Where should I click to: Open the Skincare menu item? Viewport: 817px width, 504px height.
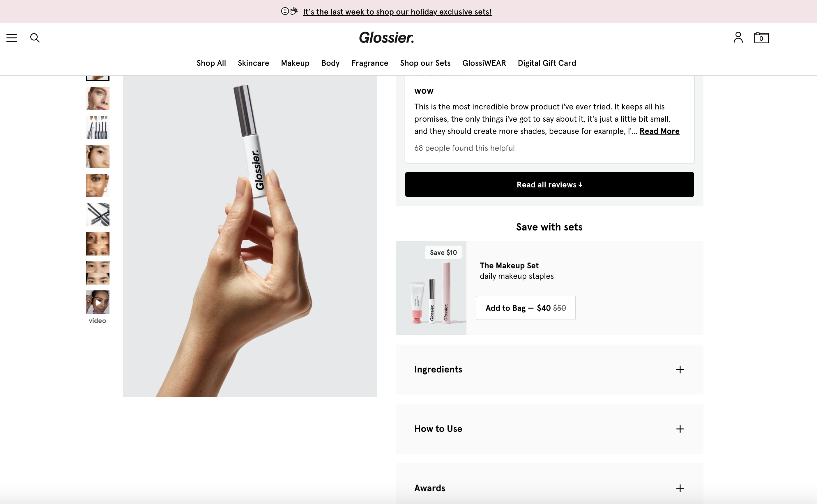[253, 63]
